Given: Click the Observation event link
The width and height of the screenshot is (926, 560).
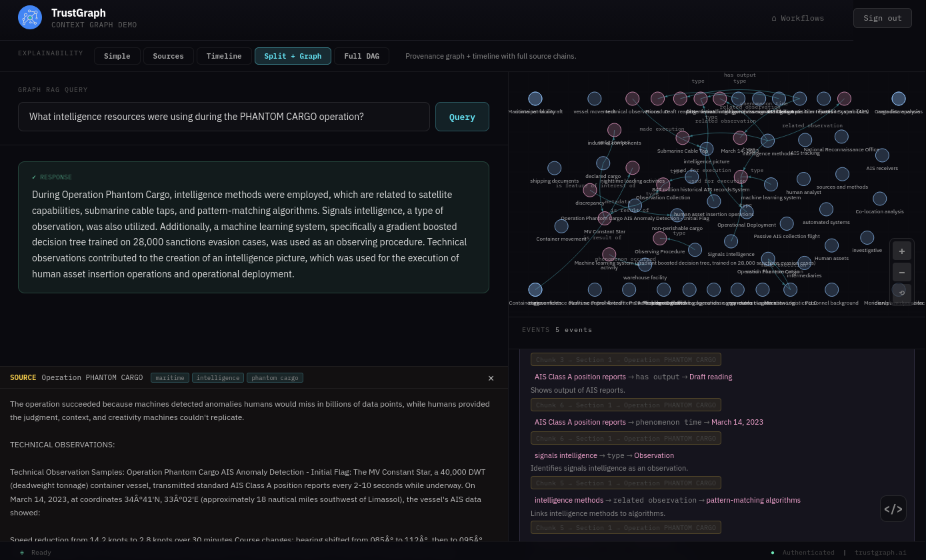Looking at the screenshot, I should tap(654, 455).
